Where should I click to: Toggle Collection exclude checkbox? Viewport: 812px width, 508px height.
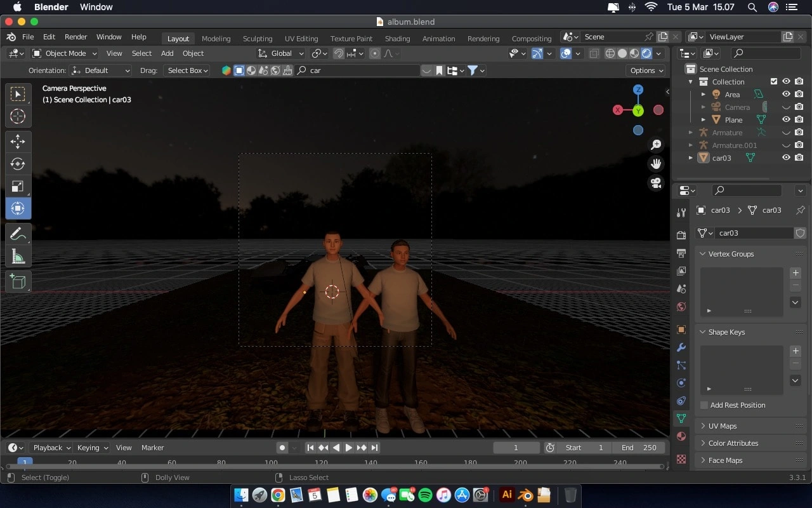pyautogui.click(x=773, y=81)
